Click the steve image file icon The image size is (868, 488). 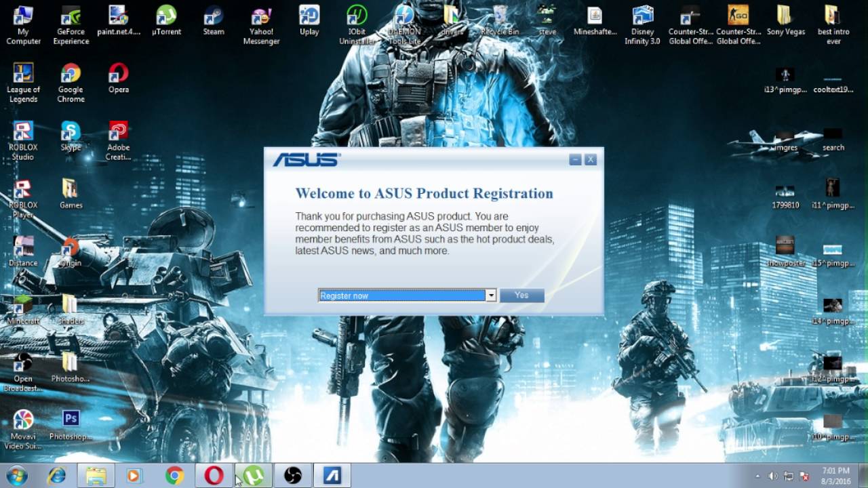(x=547, y=20)
